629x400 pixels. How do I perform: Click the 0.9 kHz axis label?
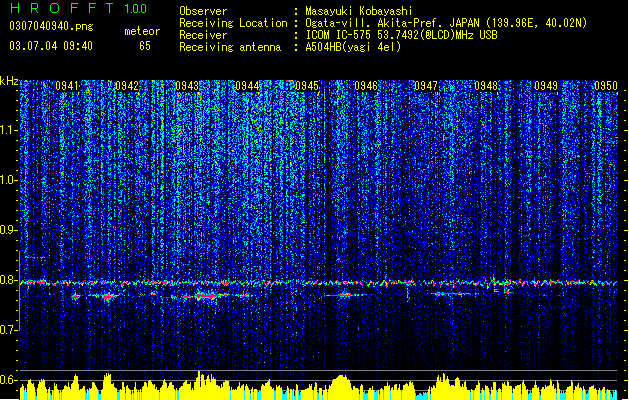point(9,230)
